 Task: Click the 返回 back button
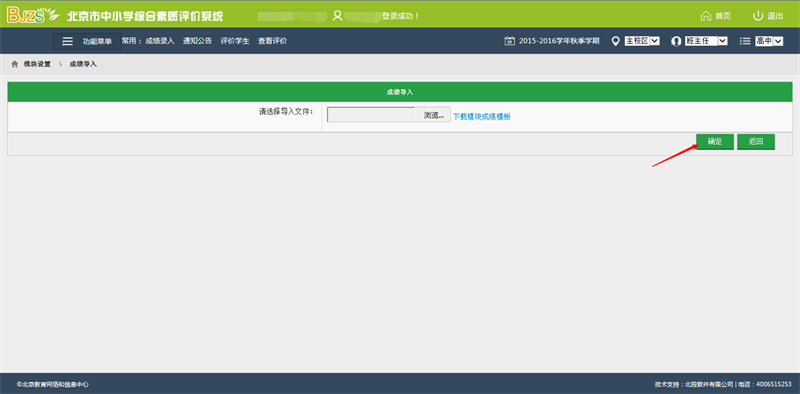pos(756,142)
